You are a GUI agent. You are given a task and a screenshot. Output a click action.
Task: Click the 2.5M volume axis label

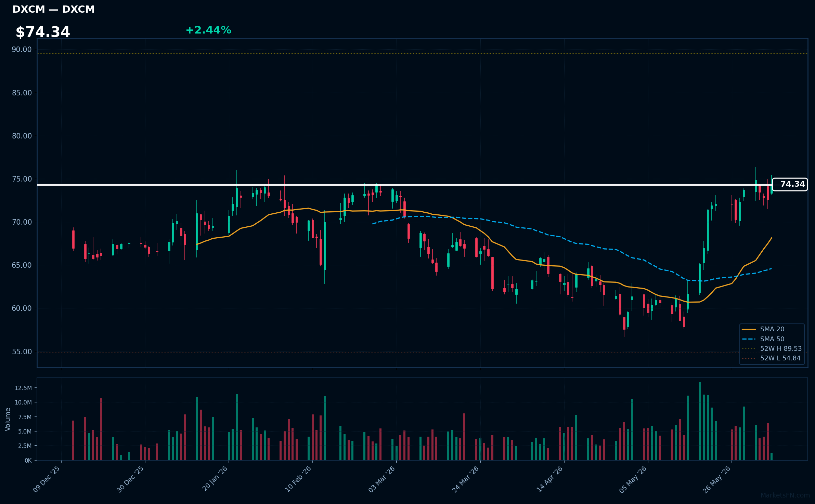point(25,446)
